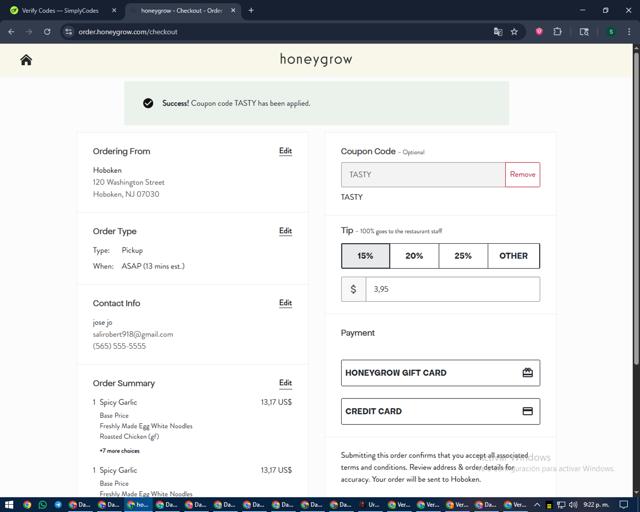
Task: Select the honeygrow Checkout tab
Action: pos(182,11)
